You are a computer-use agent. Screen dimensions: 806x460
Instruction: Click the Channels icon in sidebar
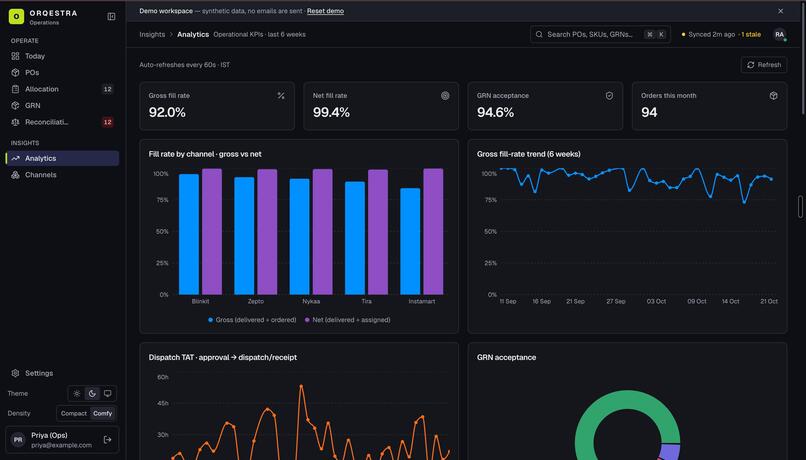pos(15,175)
